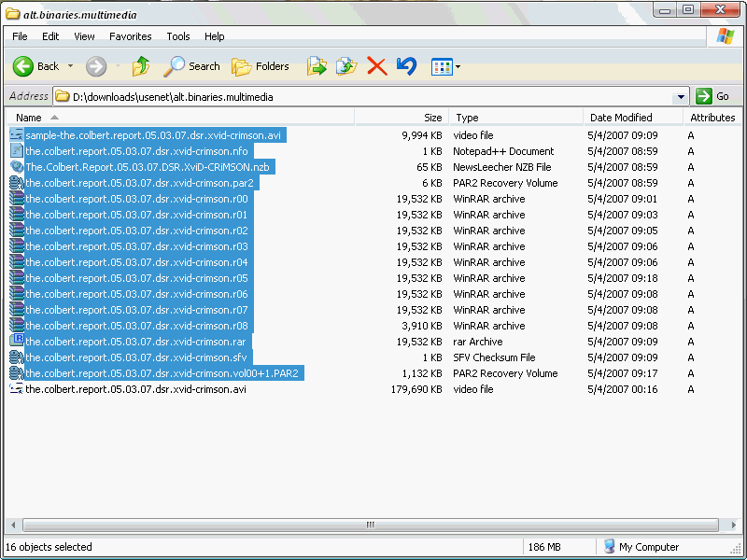Click the .rar archive file icon
The height and width of the screenshot is (560, 747).
tap(17, 341)
